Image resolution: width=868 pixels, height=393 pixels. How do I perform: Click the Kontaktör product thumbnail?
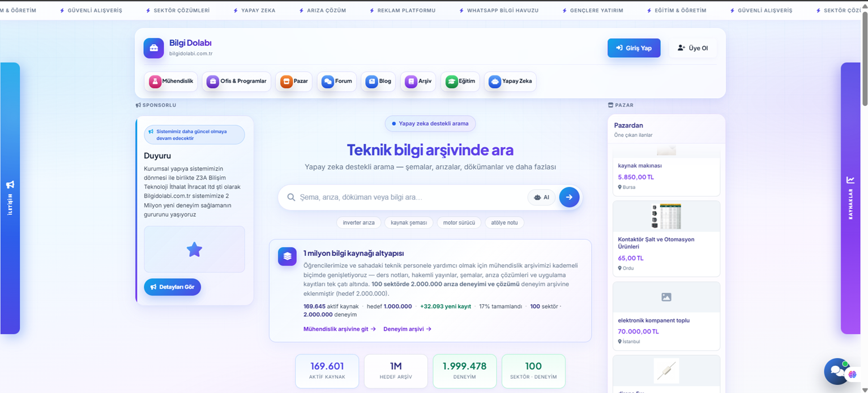tap(666, 216)
